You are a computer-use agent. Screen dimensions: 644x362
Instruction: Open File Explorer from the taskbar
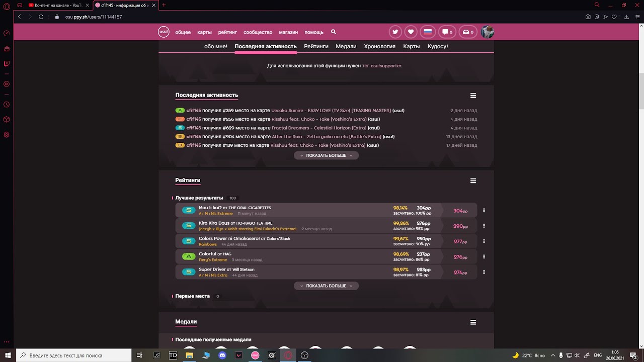click(x=189, y=355)
